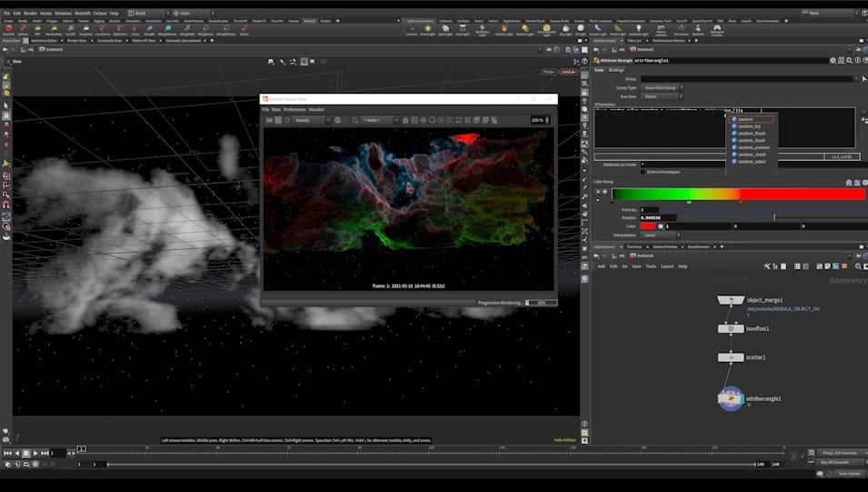The width and height of the screenshot is (868, 492).
Task: Click the Group input field
Action: 746,79
